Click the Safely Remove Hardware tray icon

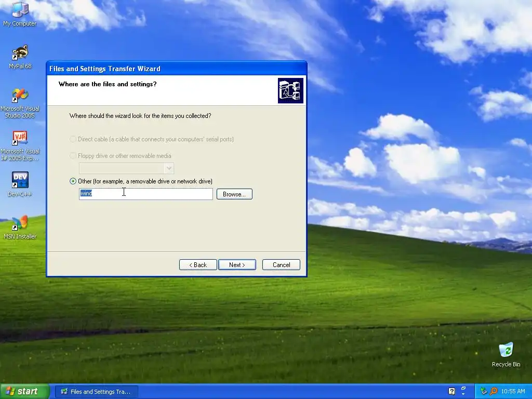coord(484,391)
